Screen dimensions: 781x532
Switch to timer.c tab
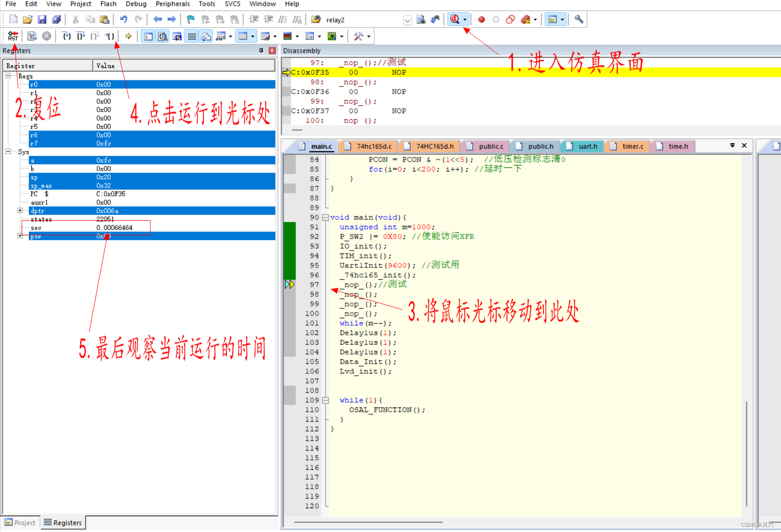coord(628,146)
